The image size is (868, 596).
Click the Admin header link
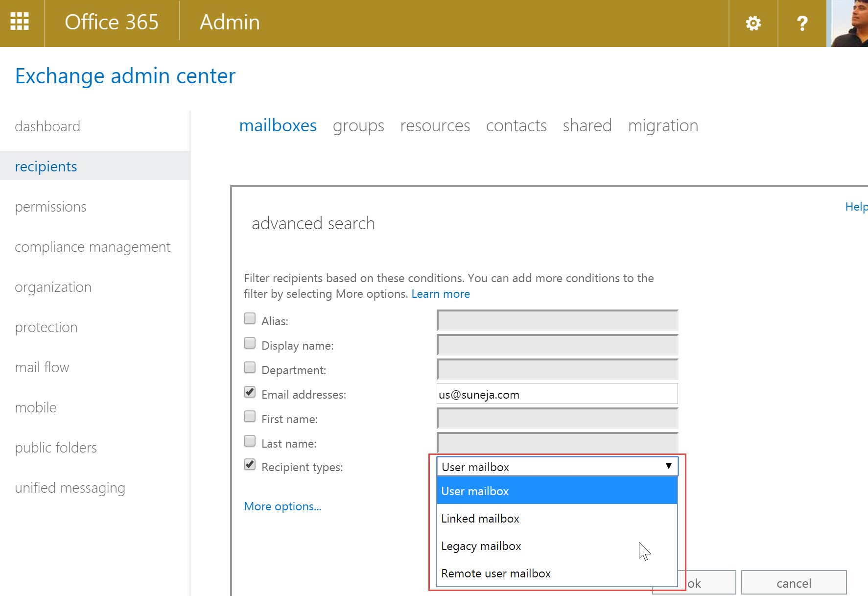point(230,22)
